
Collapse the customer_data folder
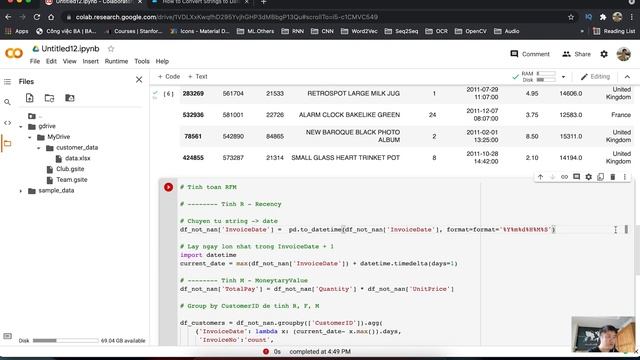pyautogui.click(x=39, y=148)
